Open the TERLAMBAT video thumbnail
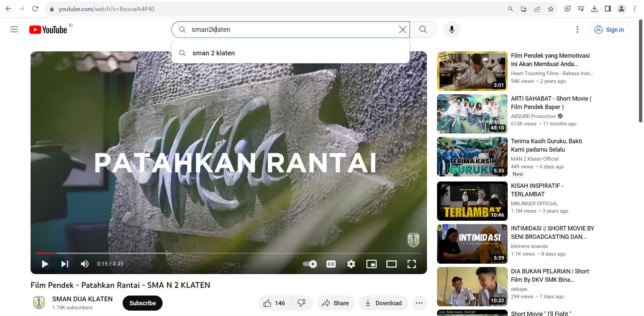This screenshot has width=644, height=316. click(x=472, y=201)
